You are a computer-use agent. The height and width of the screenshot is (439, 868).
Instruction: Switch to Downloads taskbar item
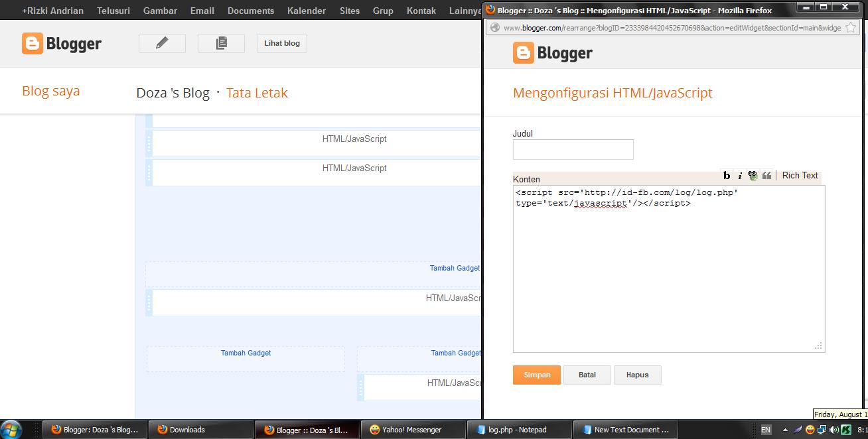click(201, 430)
